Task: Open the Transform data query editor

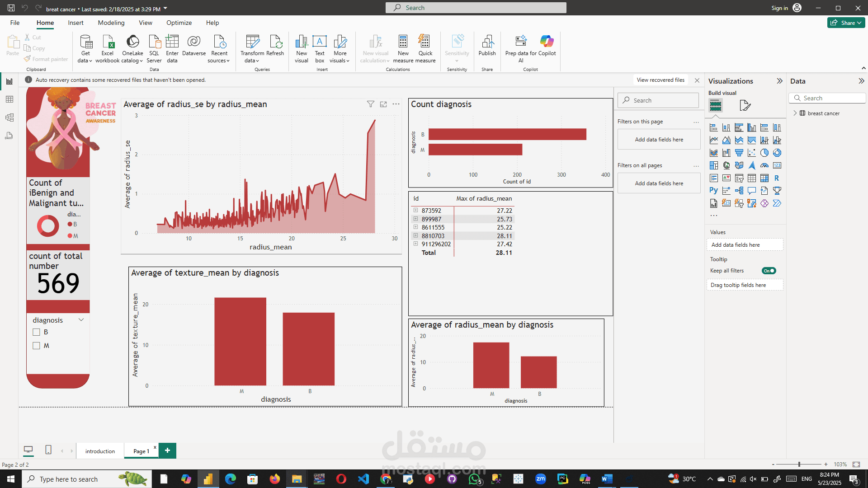Action: [x=252, y=42]
